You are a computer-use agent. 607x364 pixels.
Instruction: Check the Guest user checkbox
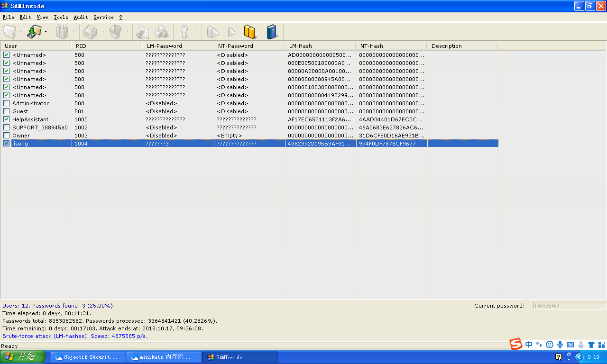(7, 111)
